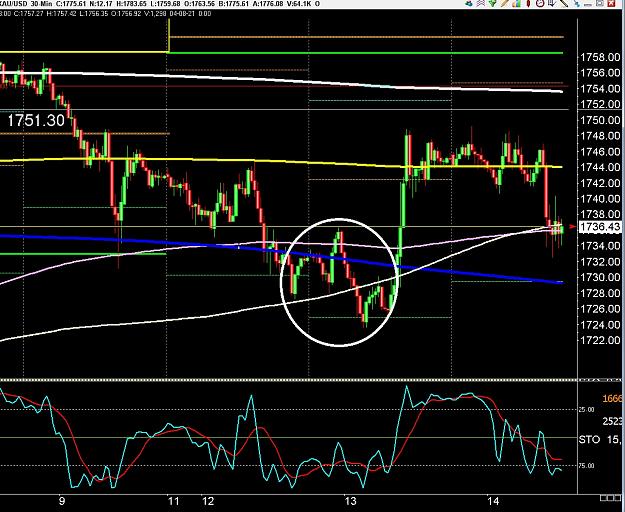Click the H:1783.65 high value
The height and width of the screenshot is (512, 625).
[x=130, y=4]
